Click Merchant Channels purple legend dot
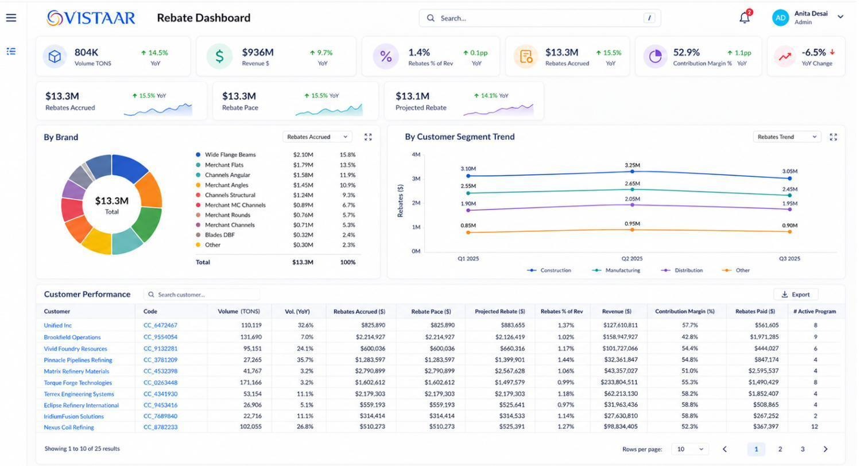 (198, 225)
